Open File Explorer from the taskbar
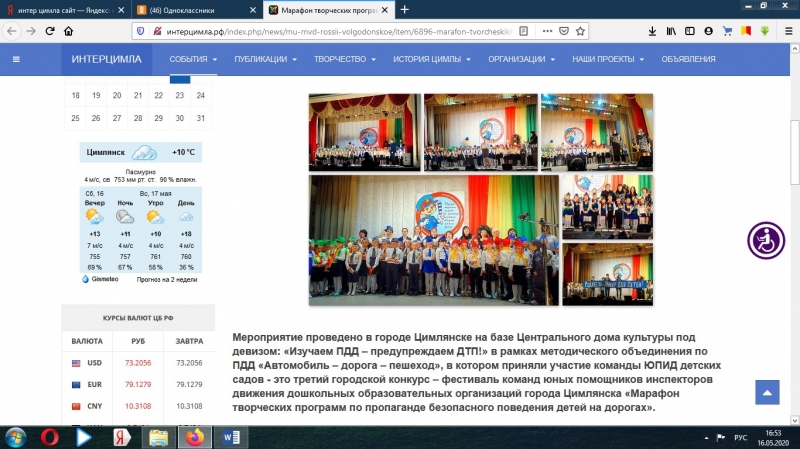This screenshot has height=449, width=800. pyautogui.click(x=158, y=437)
